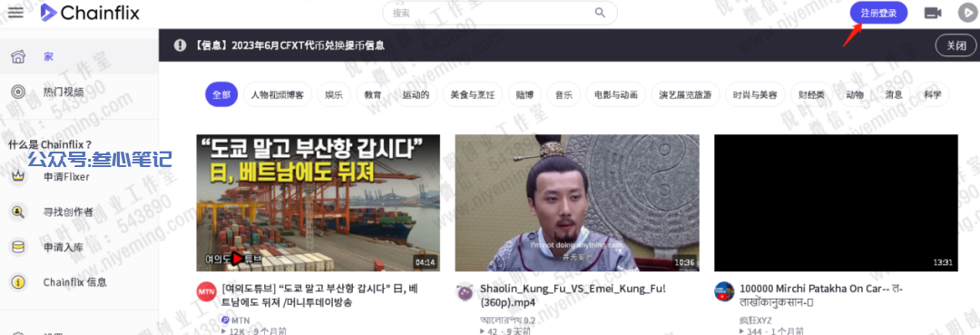Select the 时尚与美容 category tab
The image size is (980, 335).
[755, 94]
